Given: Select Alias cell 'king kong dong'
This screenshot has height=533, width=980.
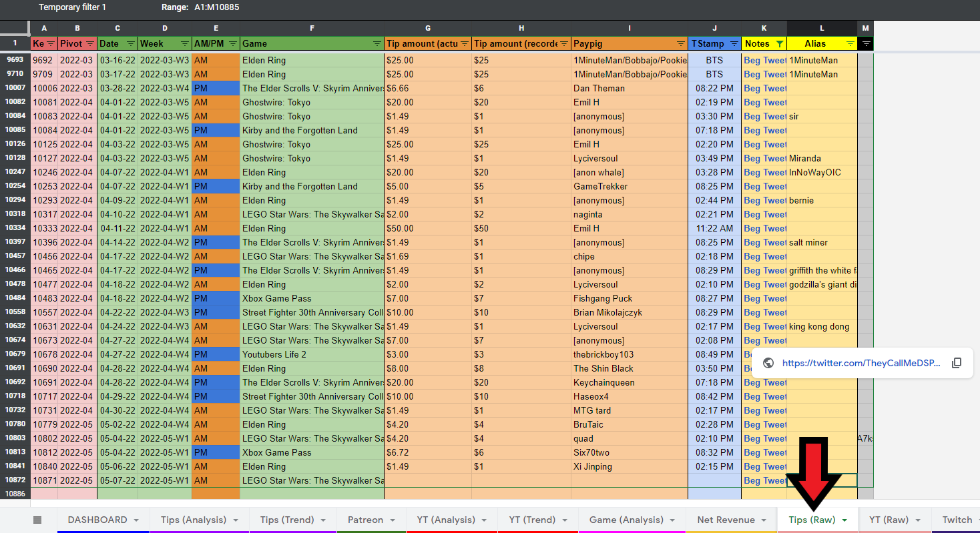Looking at the screenshot, I should [x=822, y=326].
